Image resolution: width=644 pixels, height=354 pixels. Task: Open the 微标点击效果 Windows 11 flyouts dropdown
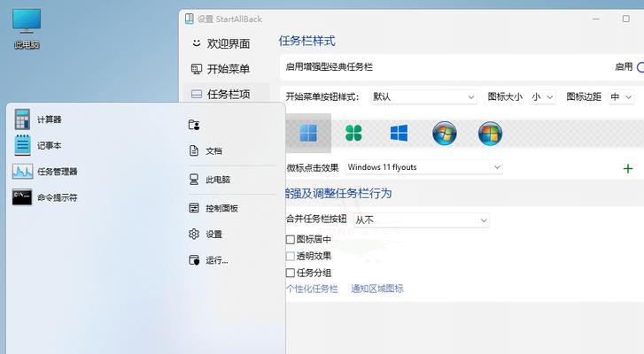424,167
